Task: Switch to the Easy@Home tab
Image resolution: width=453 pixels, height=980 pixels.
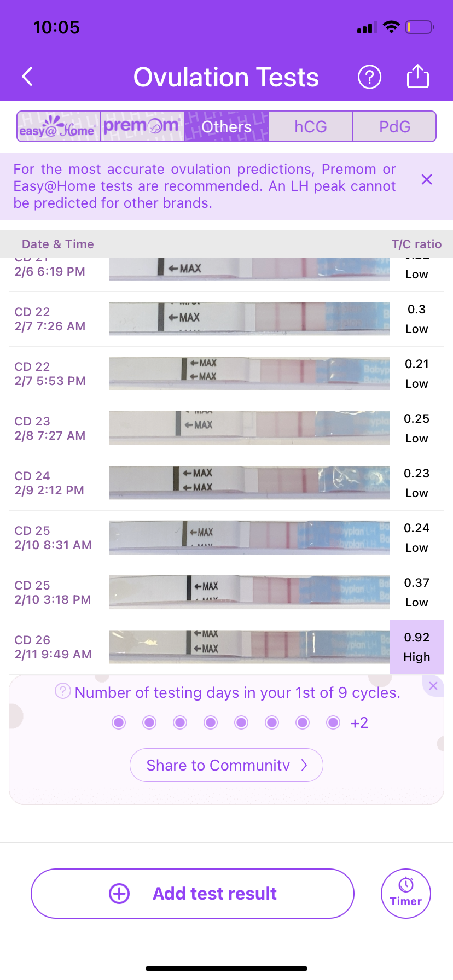Action: coord(59,127)
